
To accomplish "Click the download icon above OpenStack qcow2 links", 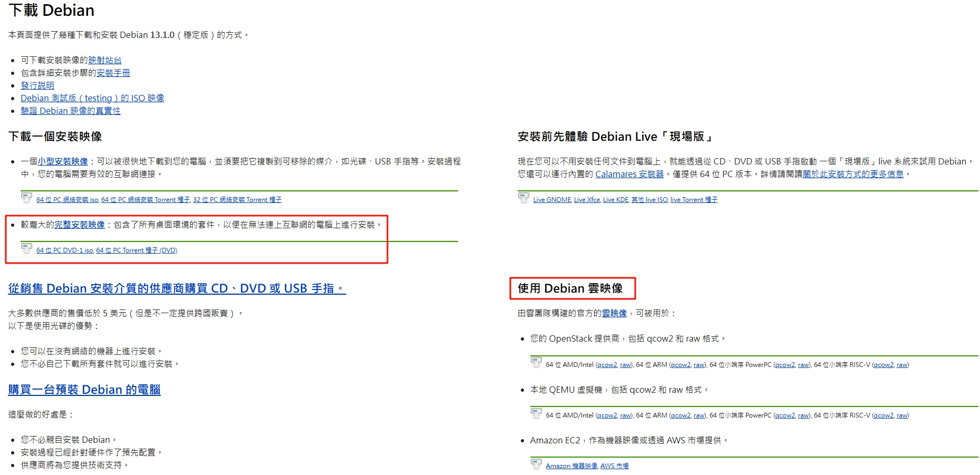I will [537, 362].
